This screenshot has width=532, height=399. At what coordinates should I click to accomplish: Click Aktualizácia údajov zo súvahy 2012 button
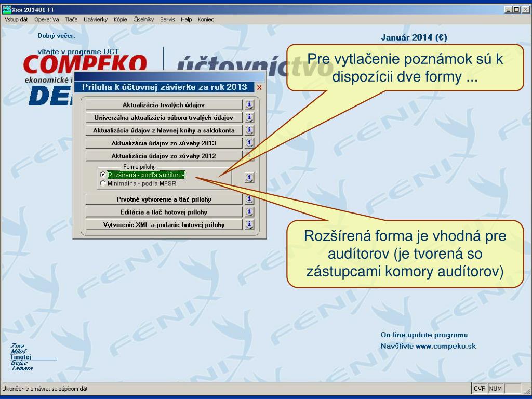(164, 156)
